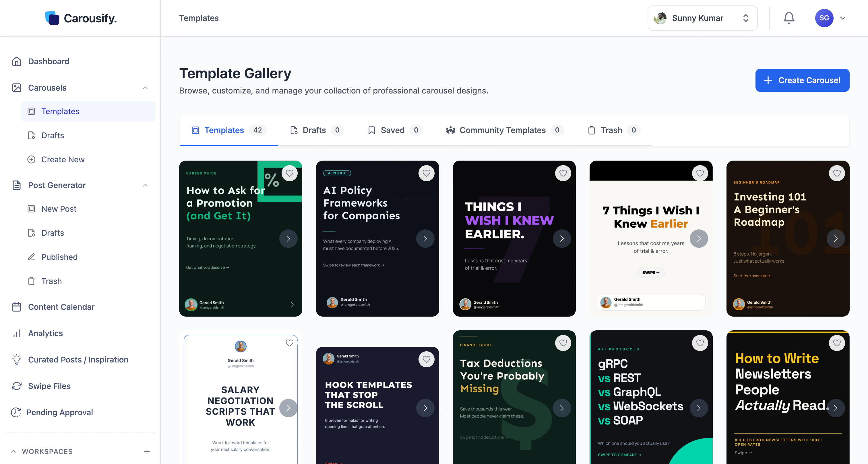Favorite the Promotion career guide template
The image size is (868, 464).
click(x=289, y=173)
